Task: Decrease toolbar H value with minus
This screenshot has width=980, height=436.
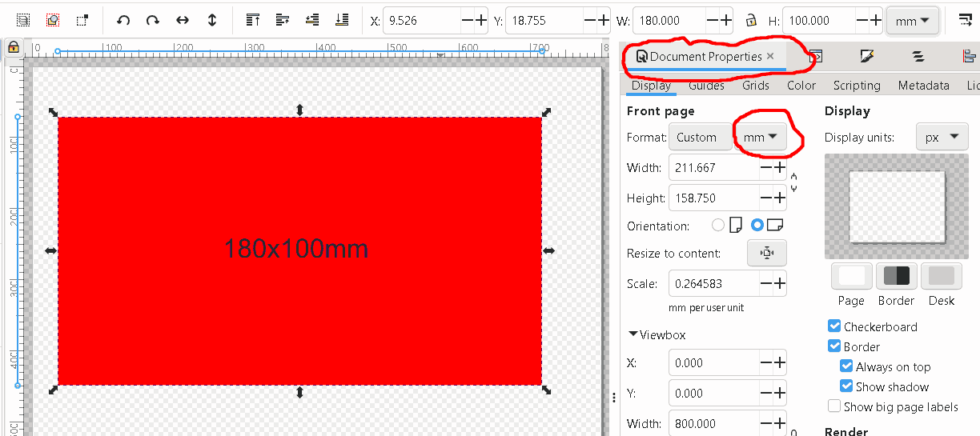Action: pyautogui.click(x=863, y=21)
